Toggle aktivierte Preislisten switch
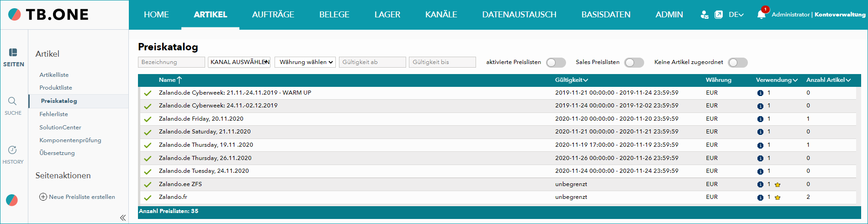868x224 pixels. (556, 63)
